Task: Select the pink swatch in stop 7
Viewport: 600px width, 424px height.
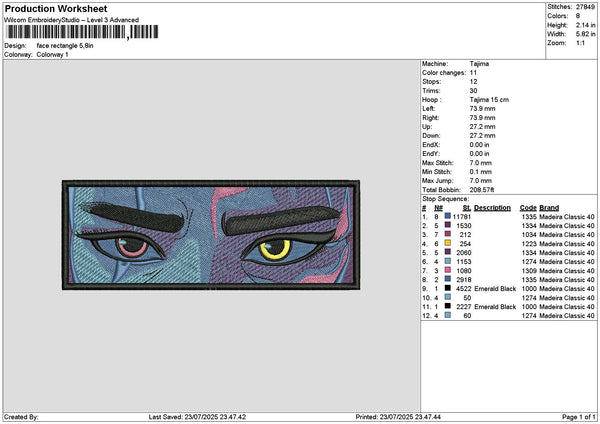Action: pyautogui.click(x=448, y=270)
